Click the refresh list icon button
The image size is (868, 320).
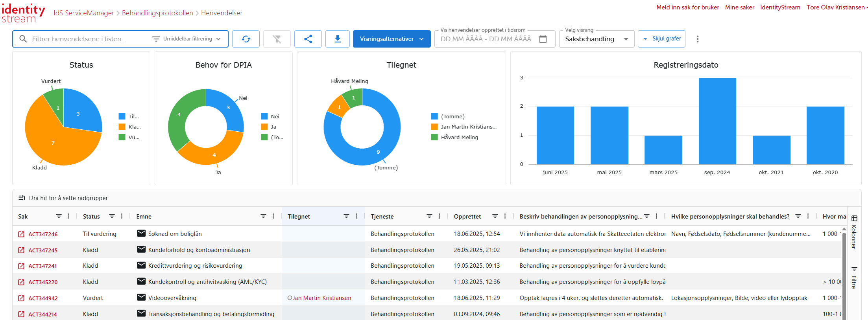tap(246, 39)
